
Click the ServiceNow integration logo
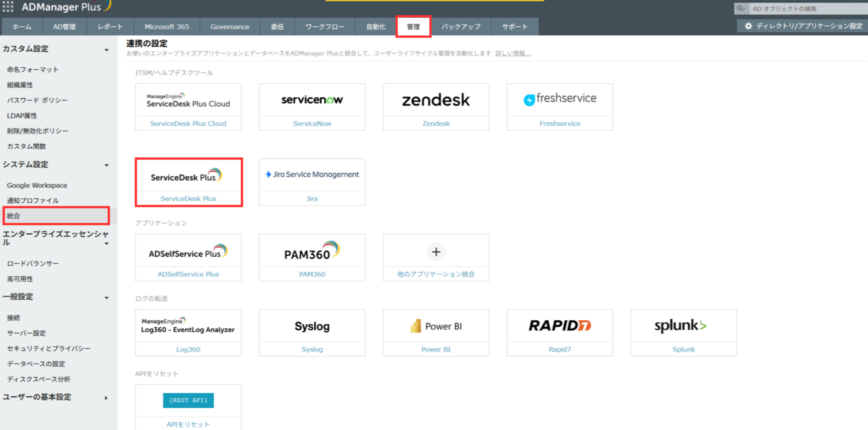point(312,100)
